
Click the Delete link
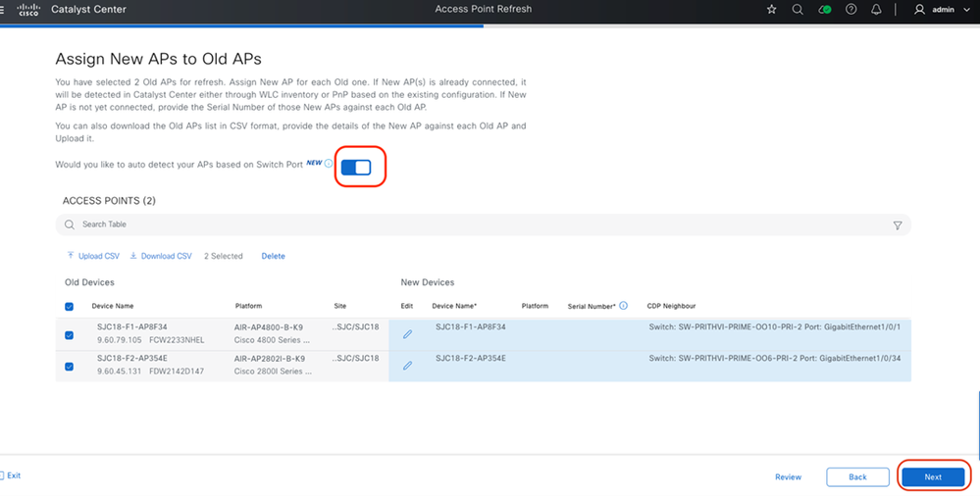click(x=273, y=256)
